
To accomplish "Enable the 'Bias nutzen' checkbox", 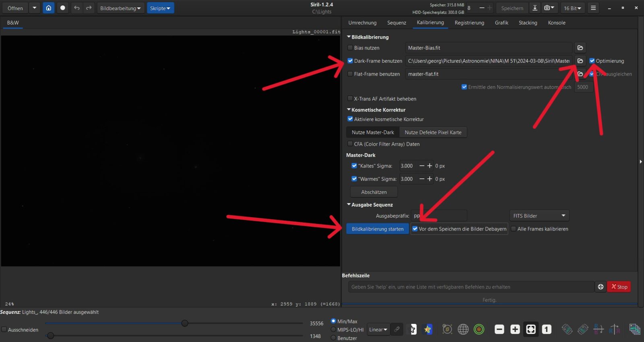I will [350, 47].
